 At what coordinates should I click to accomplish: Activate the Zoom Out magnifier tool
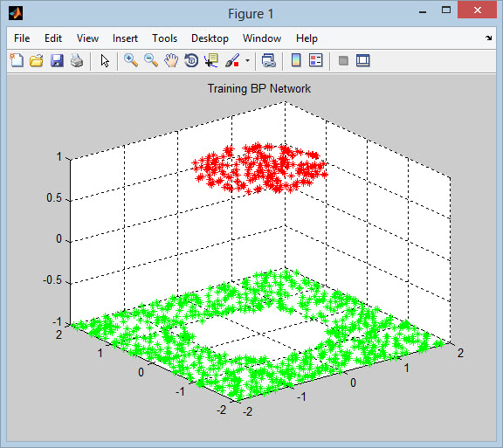coord(151,60)
